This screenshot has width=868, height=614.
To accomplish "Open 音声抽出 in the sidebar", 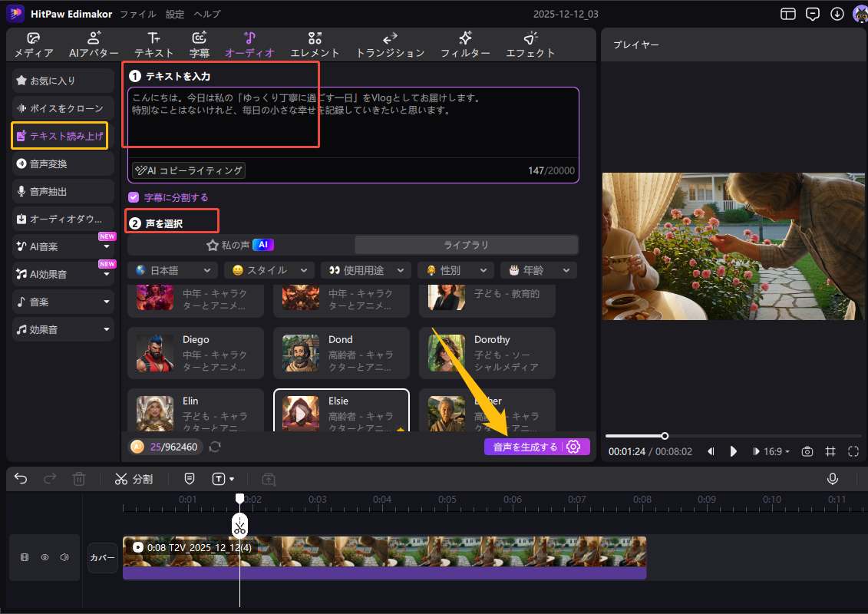I will point(59,190).
